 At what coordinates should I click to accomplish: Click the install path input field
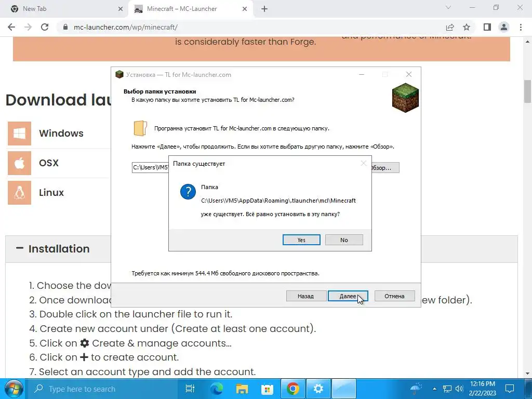tap(150, 167)
